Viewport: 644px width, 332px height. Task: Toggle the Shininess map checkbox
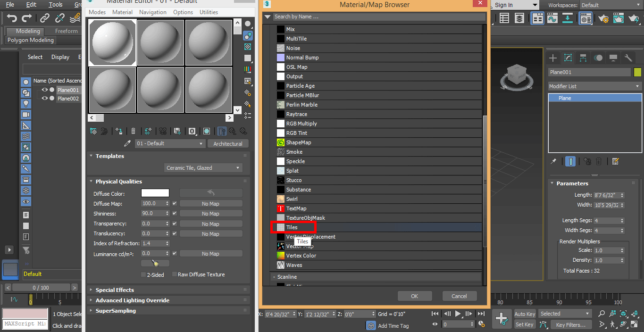[x=175, y=214]
